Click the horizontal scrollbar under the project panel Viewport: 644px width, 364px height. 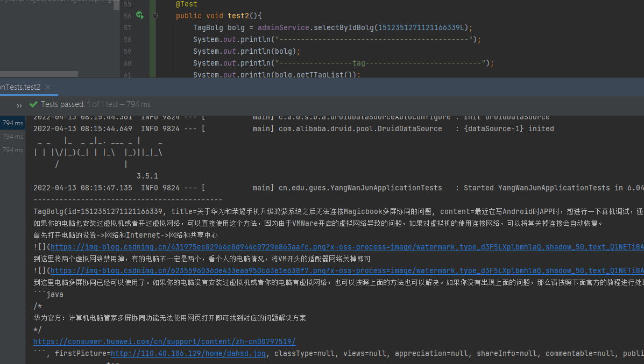(39, 74)
